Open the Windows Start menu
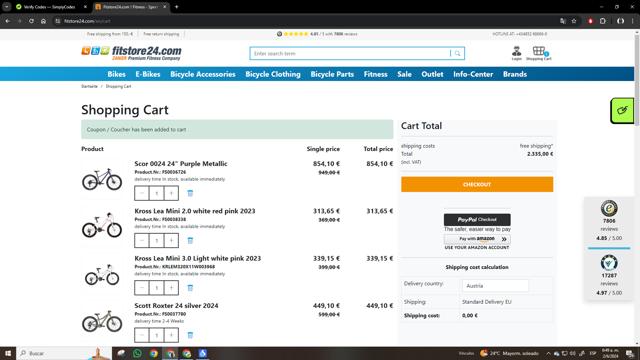 [8, 353]
